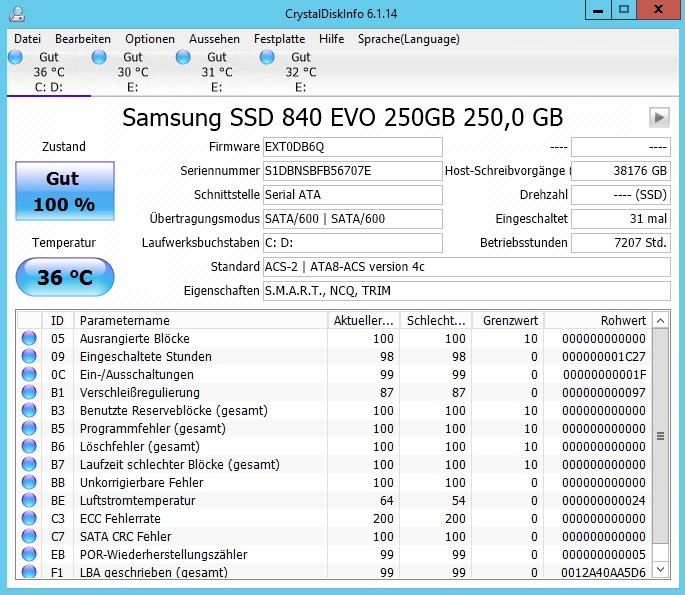Click status icon for Laufzeit schlechter Blöcke row
The image size is (685, 595).
(29, 464)
